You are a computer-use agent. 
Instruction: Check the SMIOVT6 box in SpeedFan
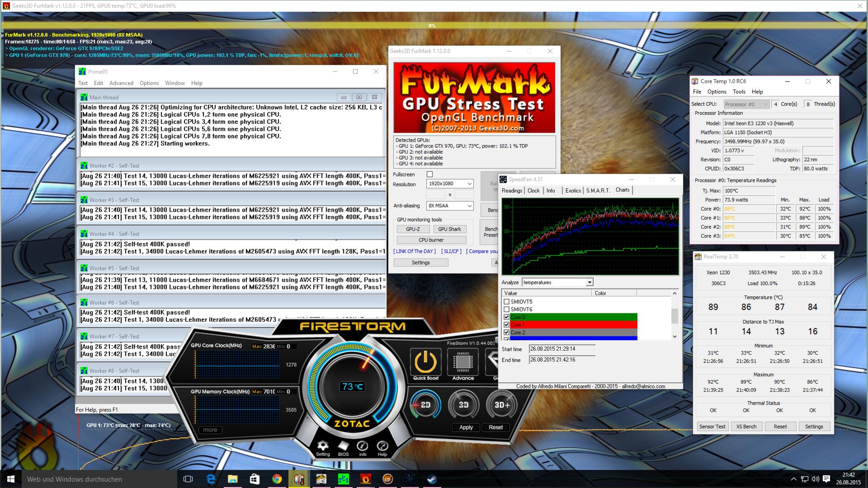[x=507, y=309]
